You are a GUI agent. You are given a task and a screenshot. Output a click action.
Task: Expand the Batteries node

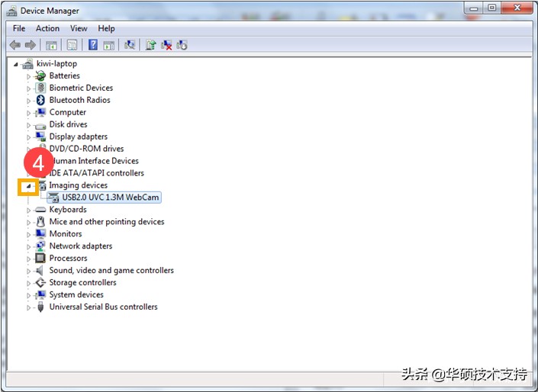coord(29,76)
